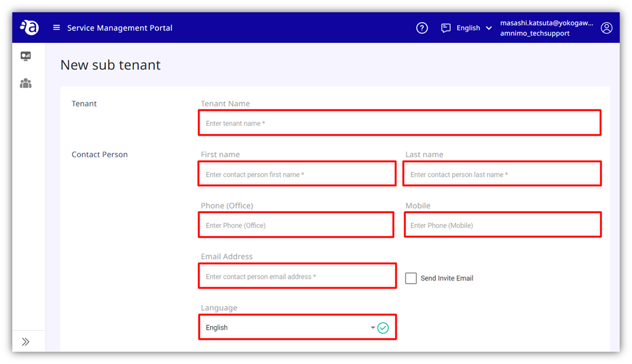Image resolution: width=632 pixels, height=364 pixels.
Task: Click the Mobile phone input field
Action: pos(502,225)
